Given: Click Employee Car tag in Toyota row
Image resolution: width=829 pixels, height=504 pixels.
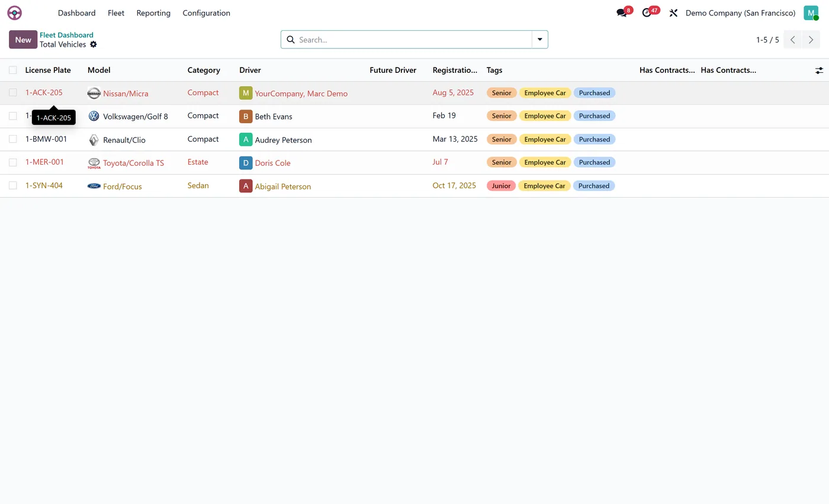Looking at the screenshot, I should coord(545,162).
